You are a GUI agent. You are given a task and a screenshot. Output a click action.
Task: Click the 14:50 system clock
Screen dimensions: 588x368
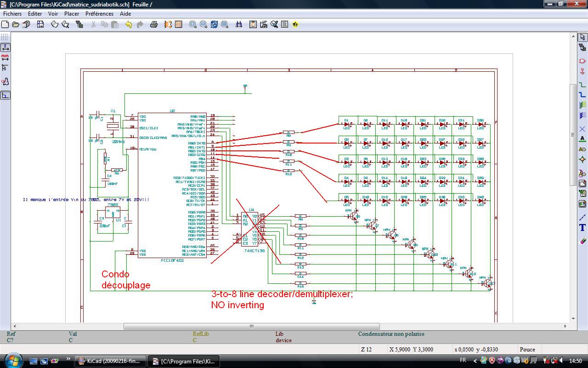(x=575, y=361)
